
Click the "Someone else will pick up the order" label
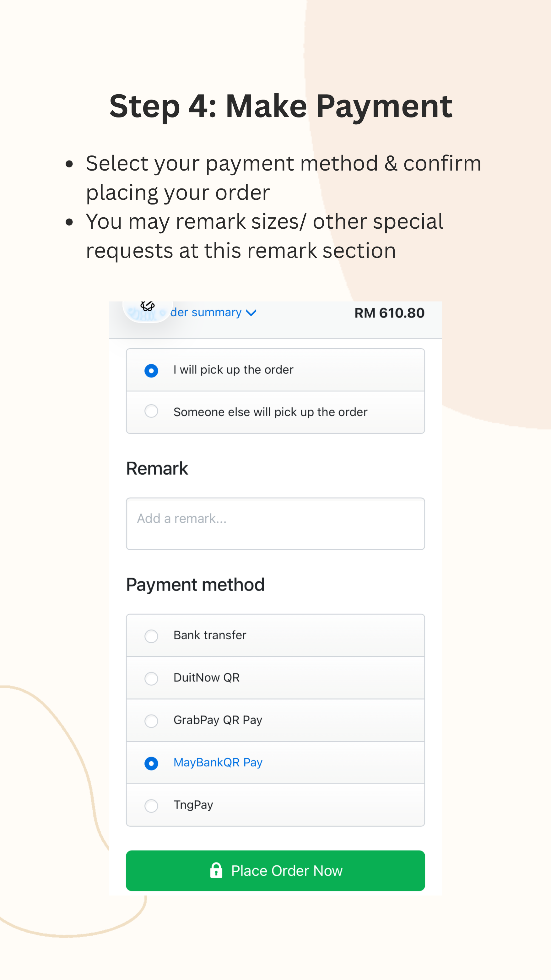(270, 412)
